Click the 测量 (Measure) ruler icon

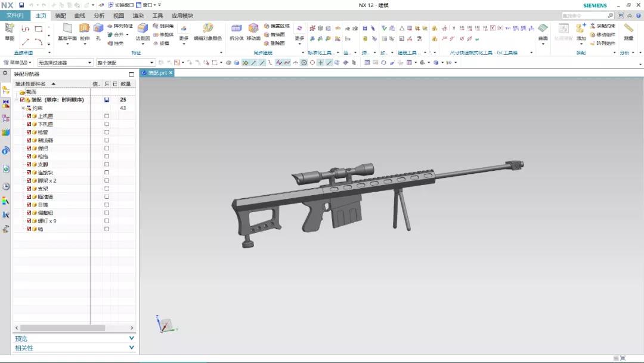coord(628,29)
